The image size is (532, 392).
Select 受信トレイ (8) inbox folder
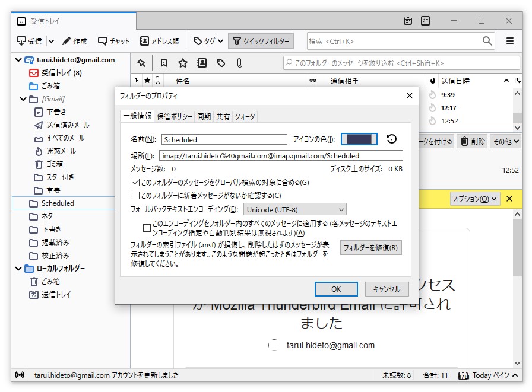[x=61, y=73]
